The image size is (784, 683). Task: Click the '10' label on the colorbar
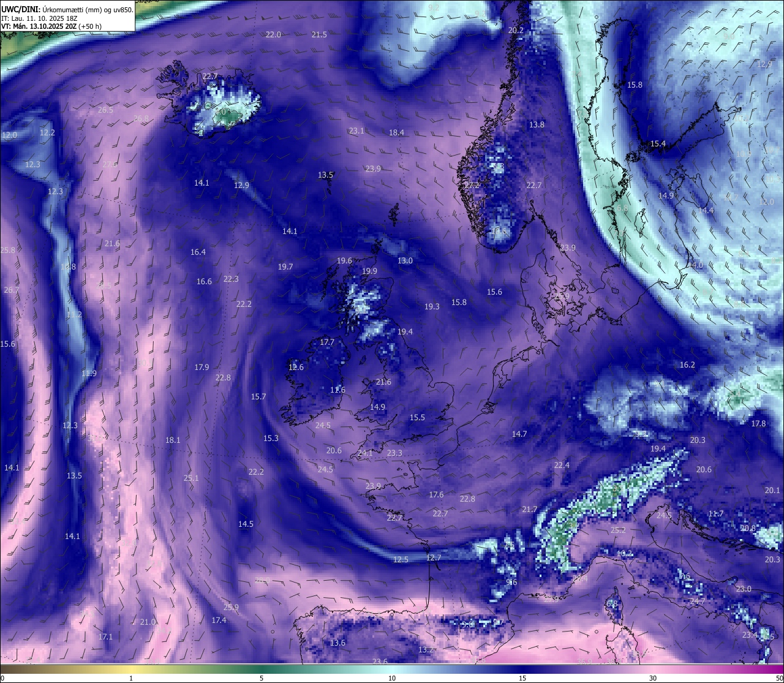click(392, 678)
